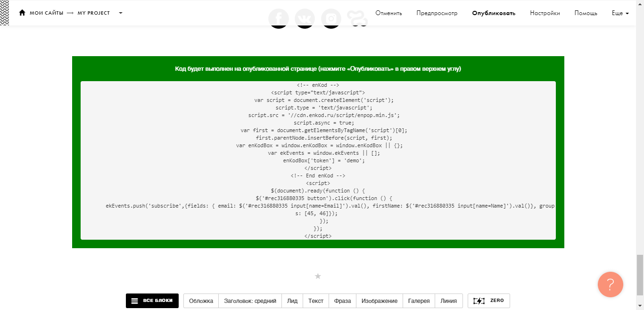Click the <!-- End enKod --> comment line

[x=318, y=176]
